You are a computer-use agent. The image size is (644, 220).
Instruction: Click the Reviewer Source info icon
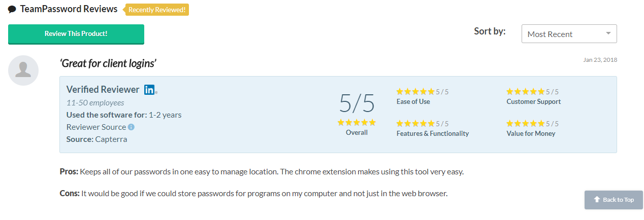pyautogui.click(x=131, y=127)
